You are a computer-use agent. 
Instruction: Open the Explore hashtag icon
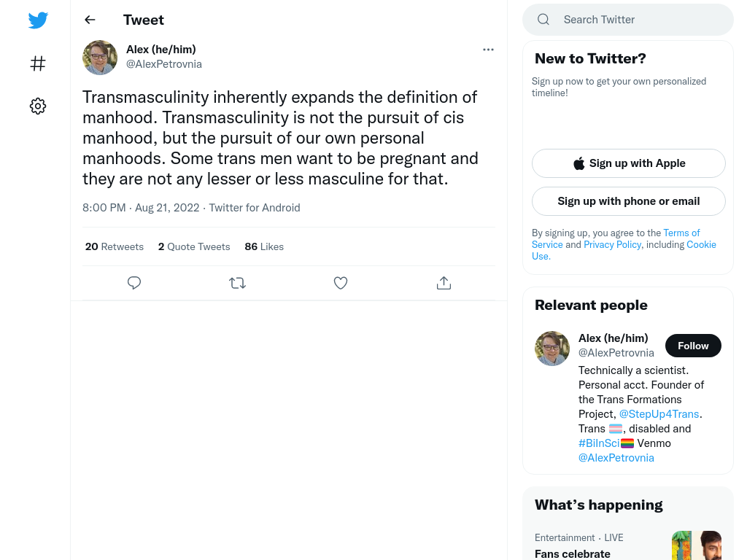pos(38,63)
